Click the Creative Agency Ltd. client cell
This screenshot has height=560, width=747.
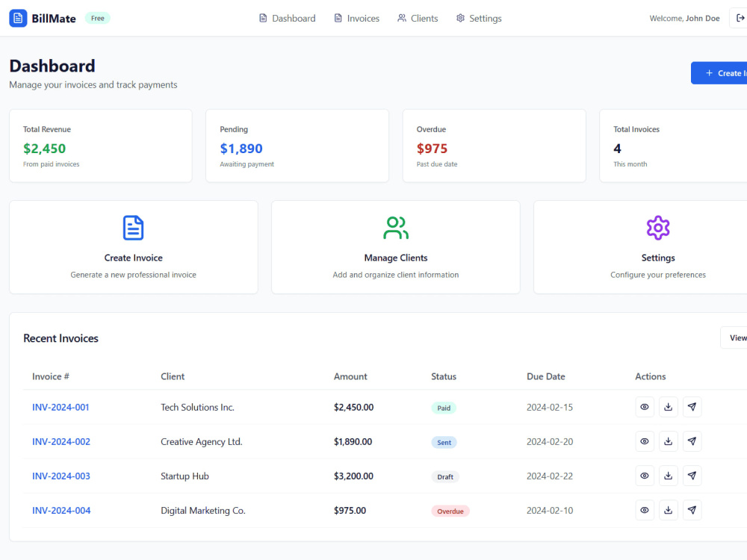point(202,441)
